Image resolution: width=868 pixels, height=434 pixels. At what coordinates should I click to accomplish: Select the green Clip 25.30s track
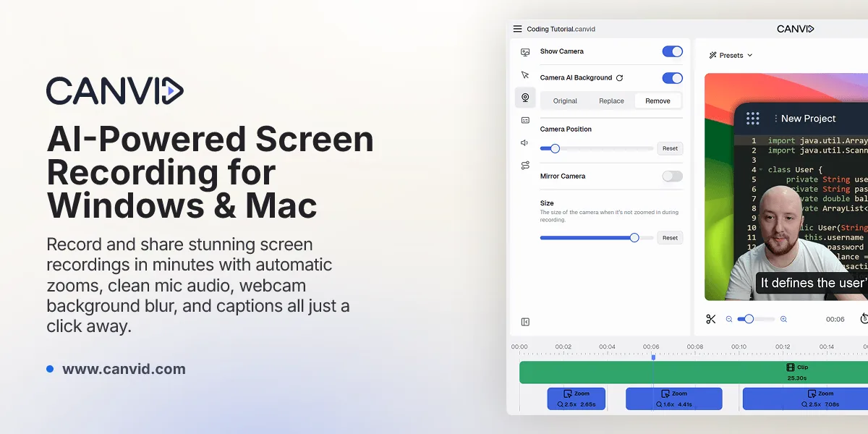[694, 373]
